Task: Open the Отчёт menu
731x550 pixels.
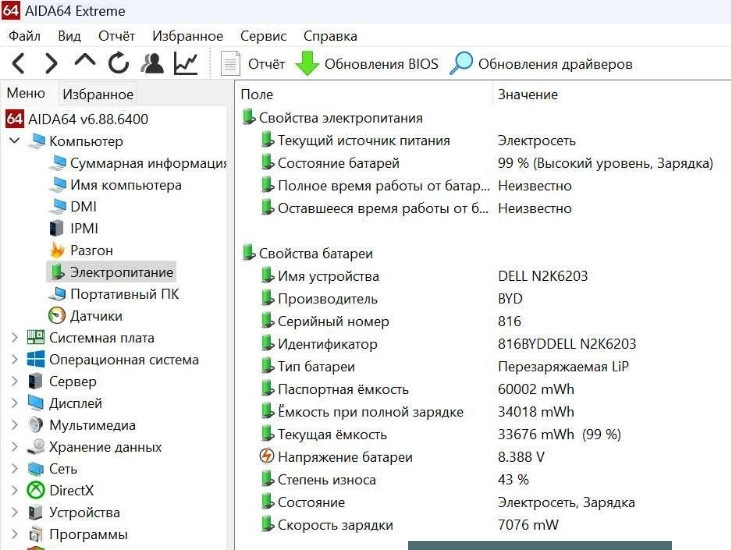Action: pos(117,36)
